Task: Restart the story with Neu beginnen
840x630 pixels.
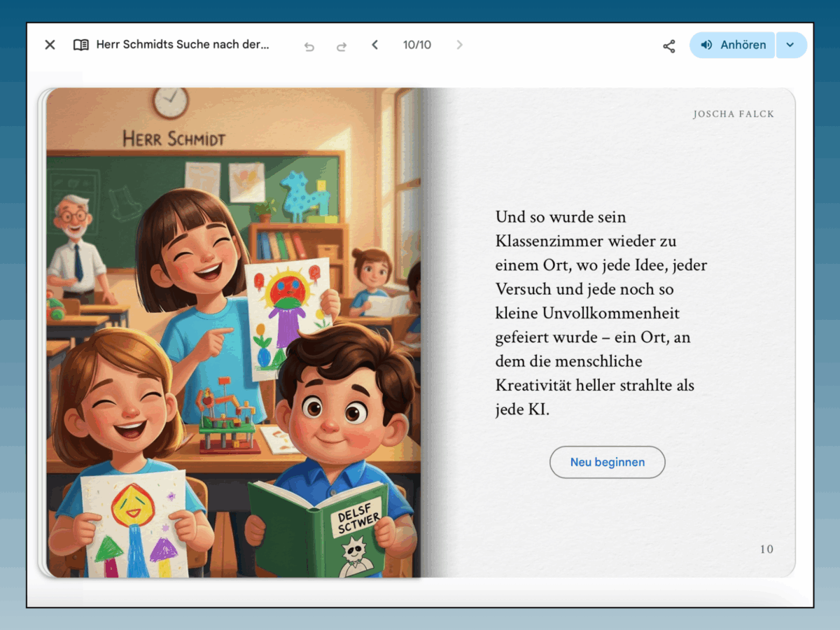Action: [608, 462]
